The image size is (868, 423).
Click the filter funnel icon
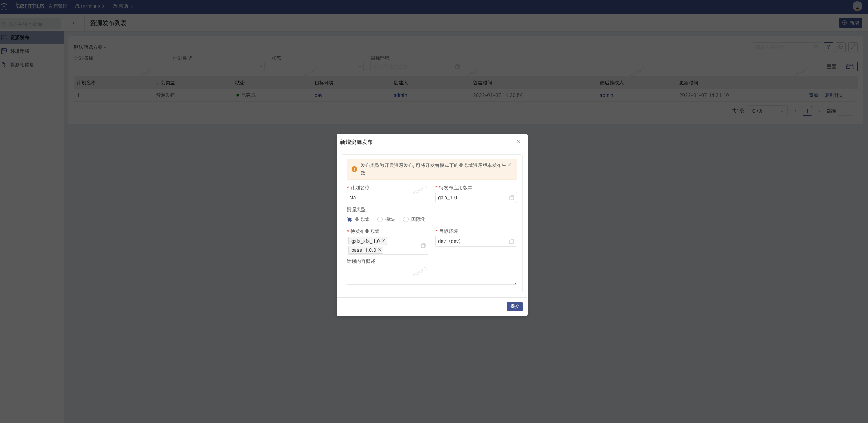click(828, 47)
